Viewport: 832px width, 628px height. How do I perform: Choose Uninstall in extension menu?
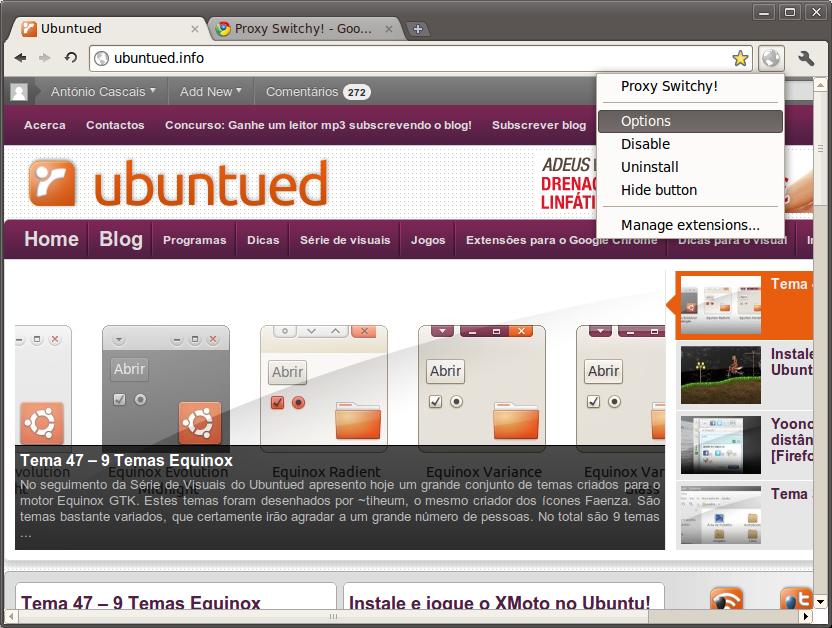pos(690,167)
